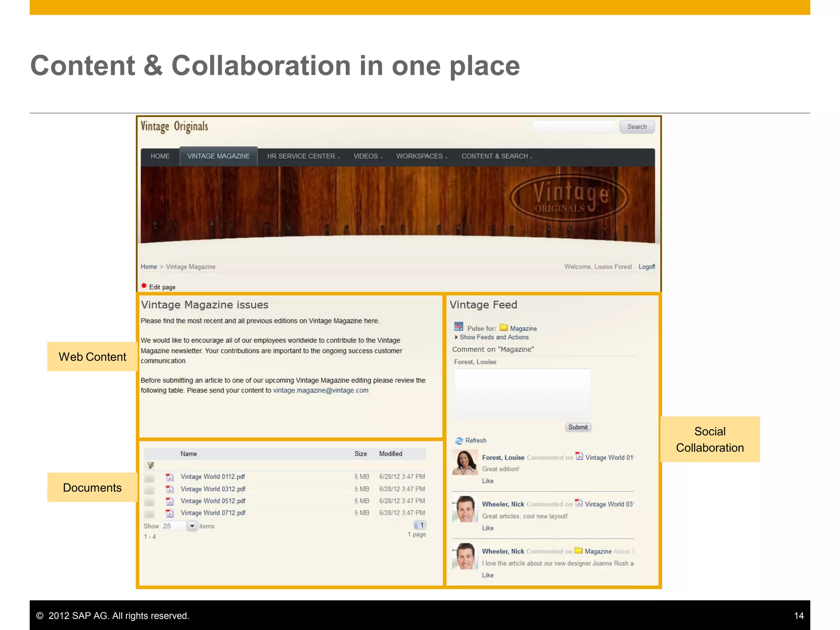
Task: Click the Refresh icon in Vintage Feed
Action: pyautogui.click(x=459, y=441)
